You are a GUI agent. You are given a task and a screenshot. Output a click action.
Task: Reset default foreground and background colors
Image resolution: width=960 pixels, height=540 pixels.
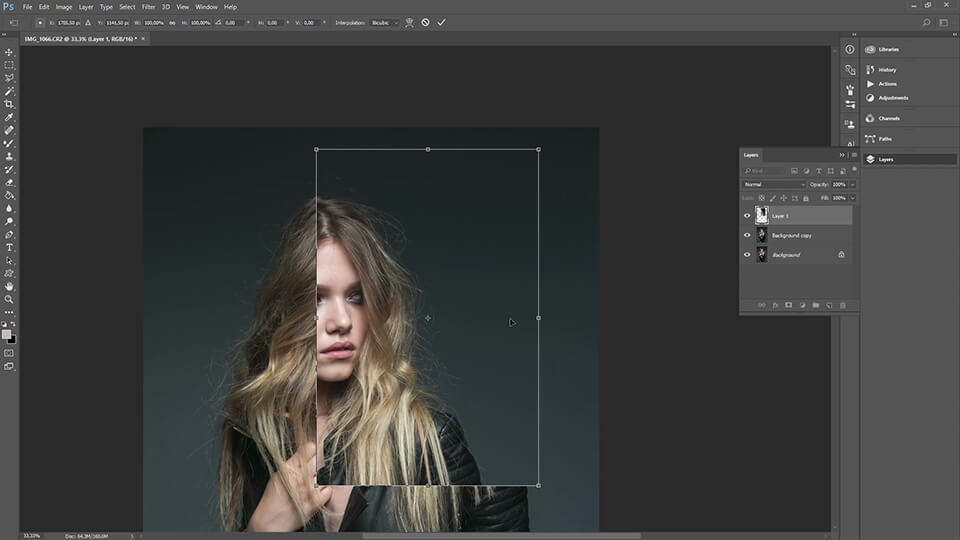click(x=4, y=324)
